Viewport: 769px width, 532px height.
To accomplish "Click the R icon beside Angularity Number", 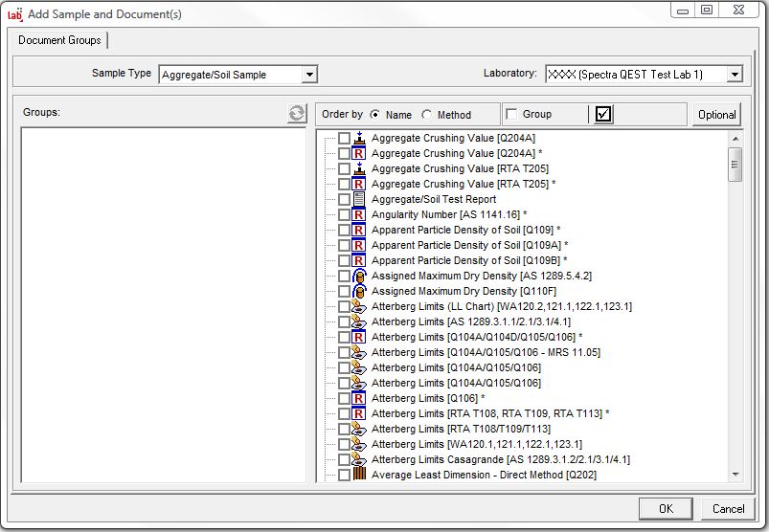I will [360, 214].
